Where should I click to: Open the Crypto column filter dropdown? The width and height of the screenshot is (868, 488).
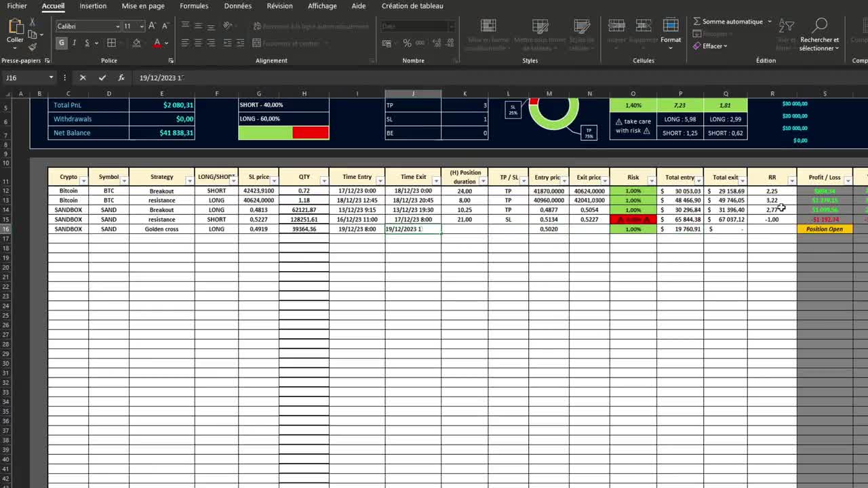click(83, 180)
